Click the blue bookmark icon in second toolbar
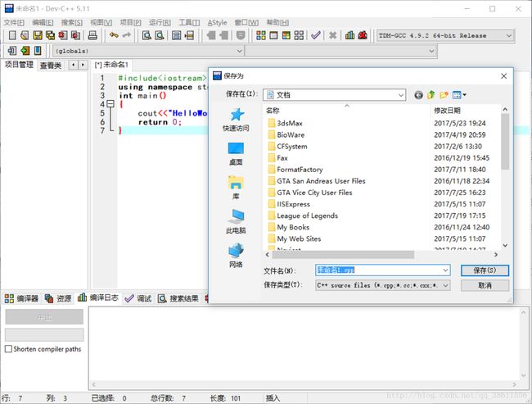This screenshot has width=532, height=404. 38,51
